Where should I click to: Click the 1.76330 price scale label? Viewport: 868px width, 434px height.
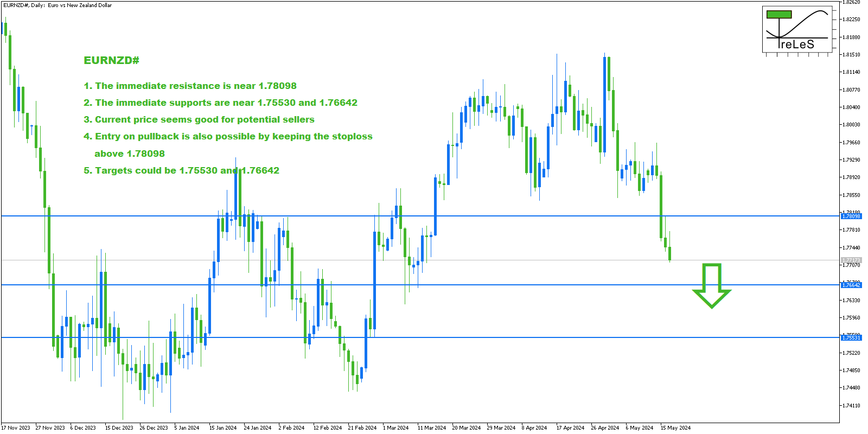[x=851, y=301]
